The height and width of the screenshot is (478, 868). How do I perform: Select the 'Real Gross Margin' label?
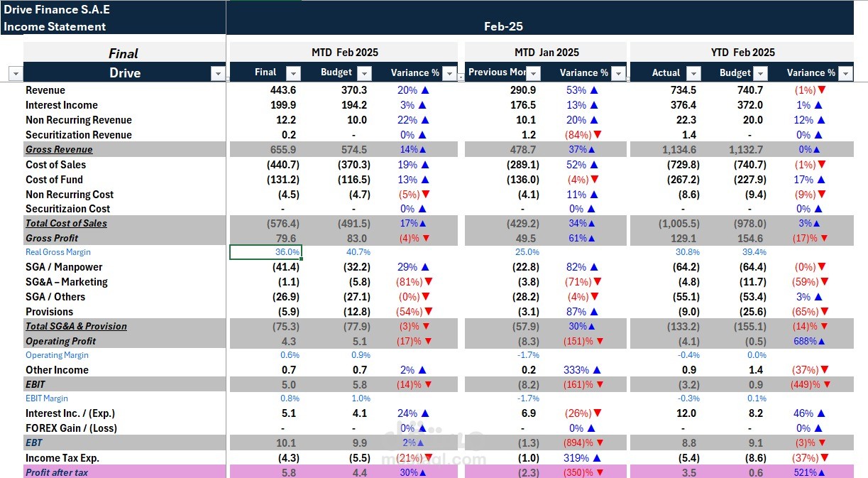click(58, 252)
